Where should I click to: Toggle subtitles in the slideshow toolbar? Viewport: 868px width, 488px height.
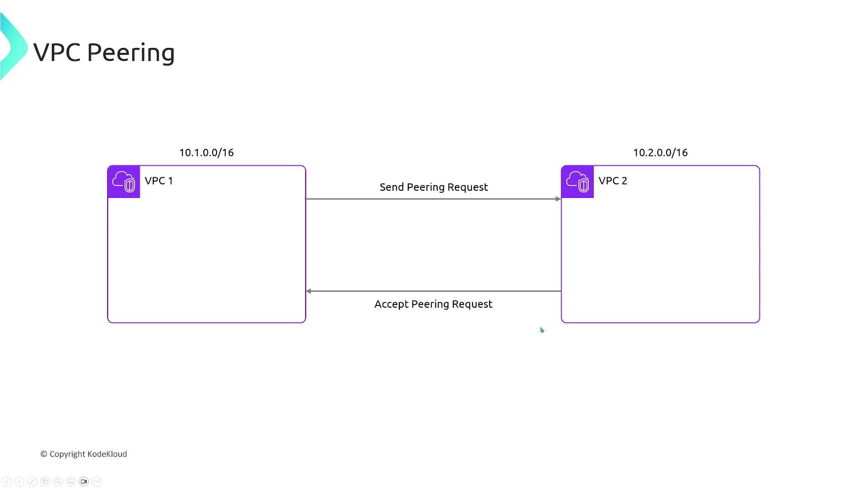(71, 482)
